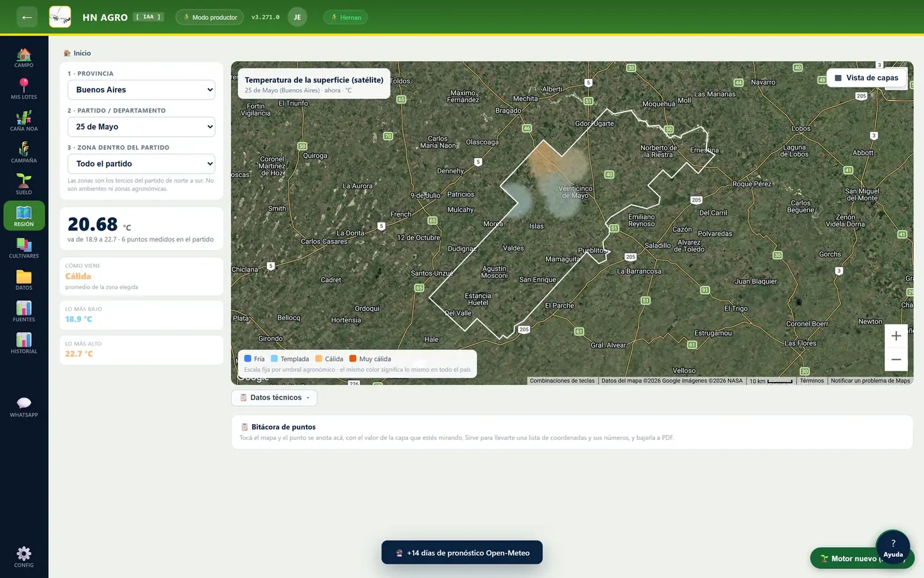Open the Provincia dropdown Buenos Aires
This screenshot has height=578, width=924.
(x=141, y=90)
